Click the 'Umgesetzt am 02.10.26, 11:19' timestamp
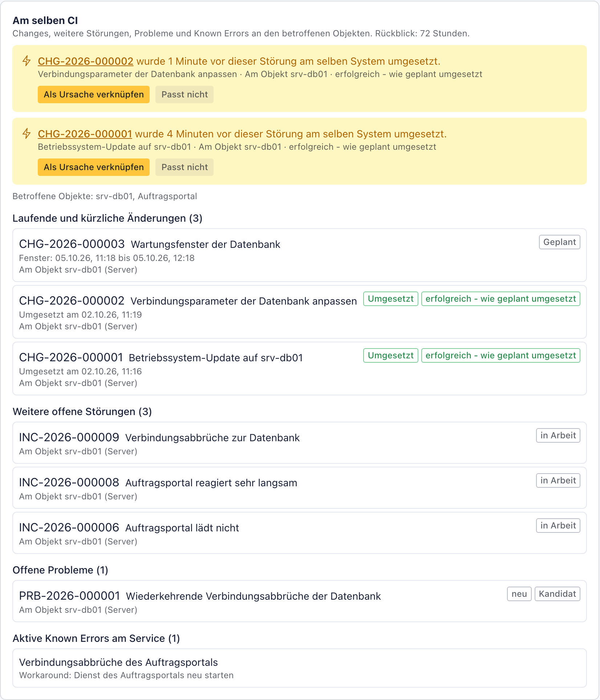This screenshot has height=700, width=600. click(80, 315)
